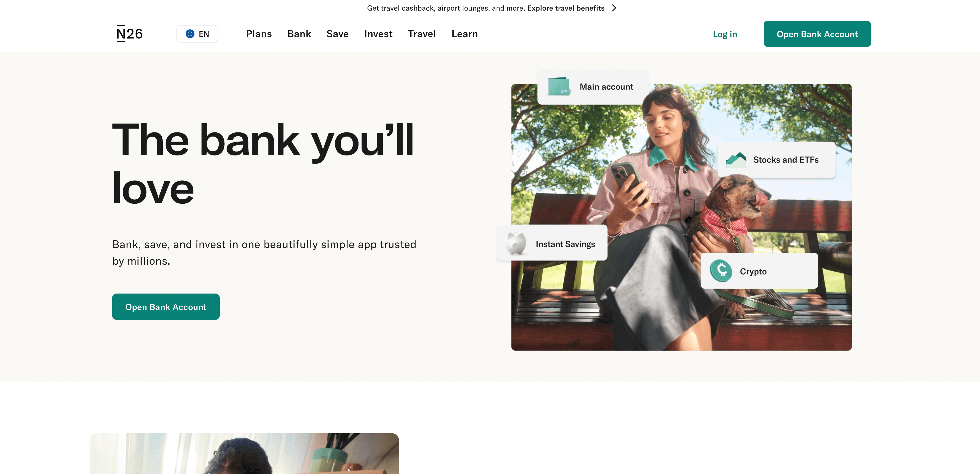Expand the Invest navigation menu
Viewport: 980px width, 474px height.
pos(378,34)
